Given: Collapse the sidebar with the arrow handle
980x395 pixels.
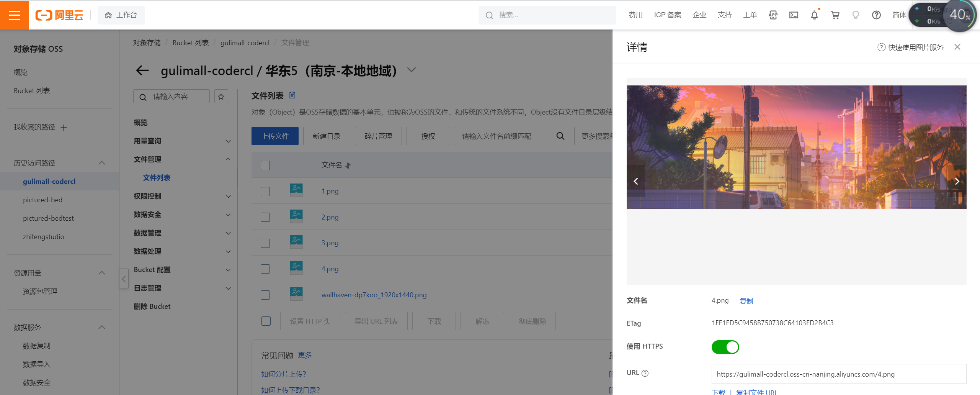Looking at the screenshot, I should pyautogui.click(x=124, y=279).
